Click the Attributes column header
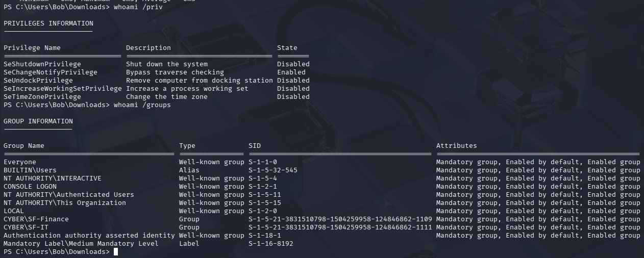644x258 pixels. coord(457,146)
